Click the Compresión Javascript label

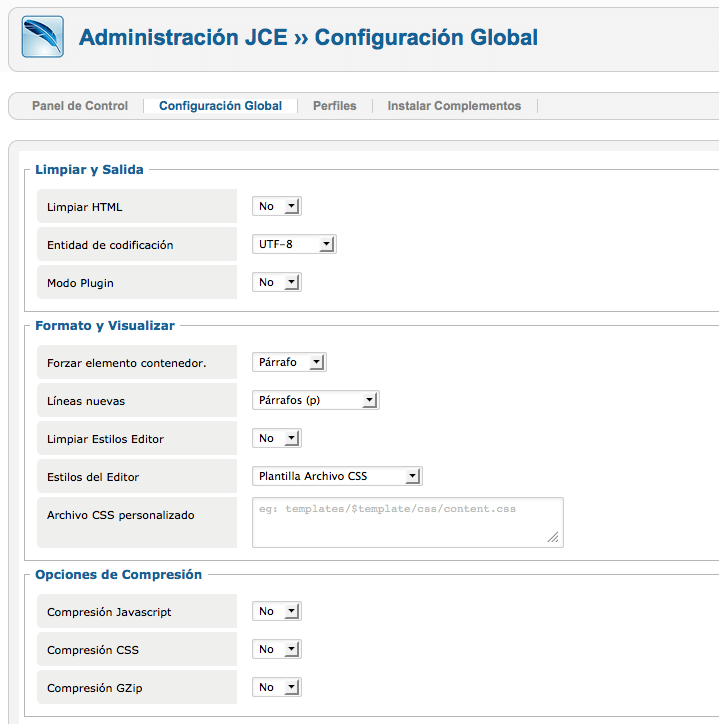coord(109,612)
